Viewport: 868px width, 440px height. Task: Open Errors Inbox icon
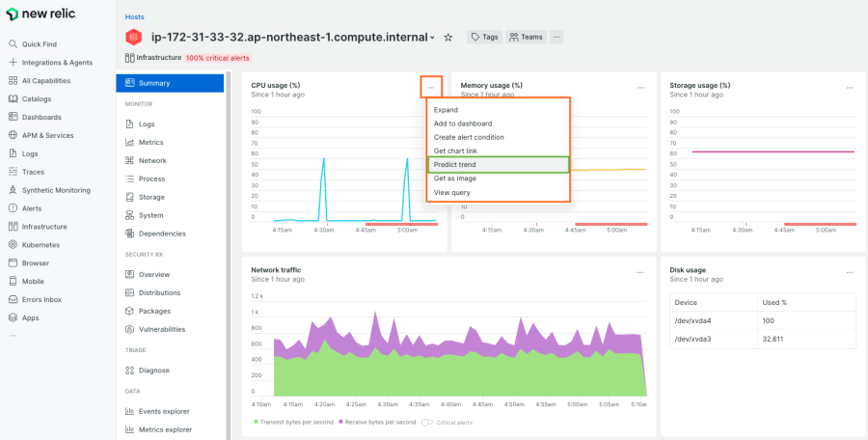pyautogui.click(x=13, y=300)
